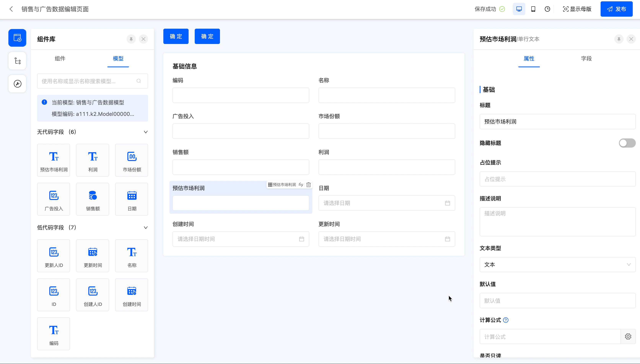This screenshot has width=640, height=364.
Task: Toggle 显示母版 display option
Action: (577, 9)
